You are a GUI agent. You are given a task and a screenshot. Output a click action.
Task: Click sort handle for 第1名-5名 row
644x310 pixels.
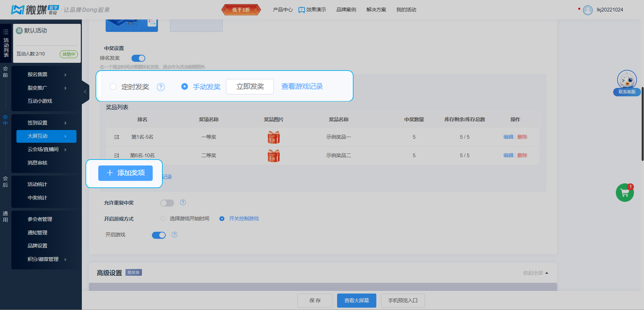click(x=116, y=137)
